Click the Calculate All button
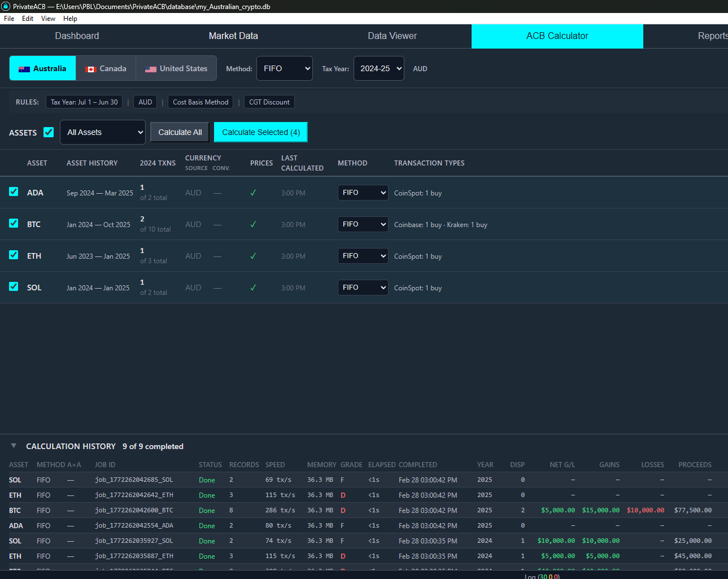The height and width of the screenshot is (579, 728). tap(180, 132)
